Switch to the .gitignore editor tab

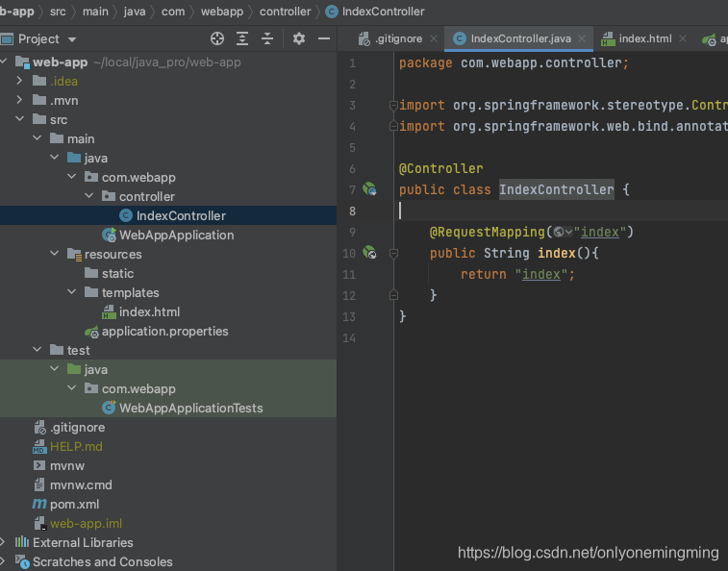click(x=398, y=38)
